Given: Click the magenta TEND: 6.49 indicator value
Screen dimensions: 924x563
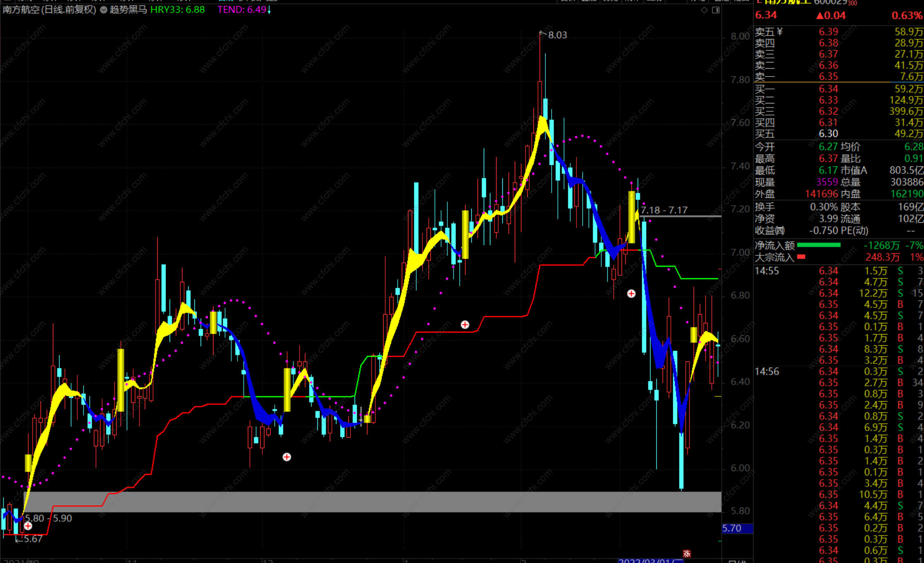Looking at the screenshot, I should [x=242, y=10].
